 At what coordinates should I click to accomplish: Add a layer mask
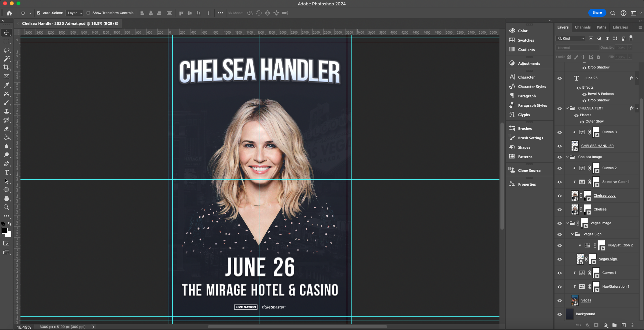click(596, 325)
